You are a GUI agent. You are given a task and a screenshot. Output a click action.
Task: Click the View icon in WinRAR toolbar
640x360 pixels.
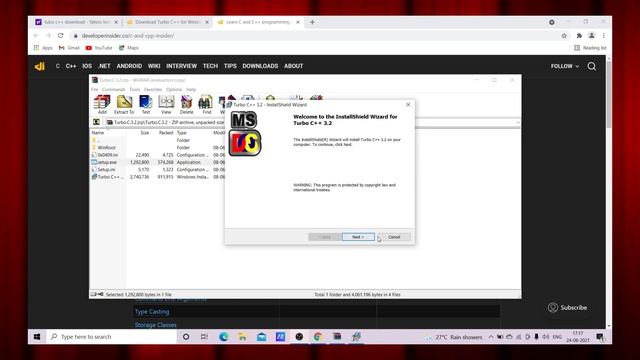tap(166, 104)
